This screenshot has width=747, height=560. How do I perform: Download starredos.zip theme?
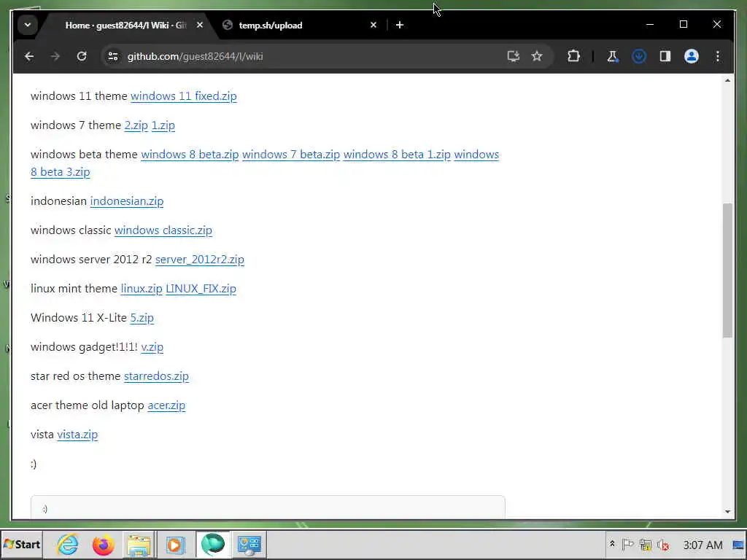click(156, 376)
